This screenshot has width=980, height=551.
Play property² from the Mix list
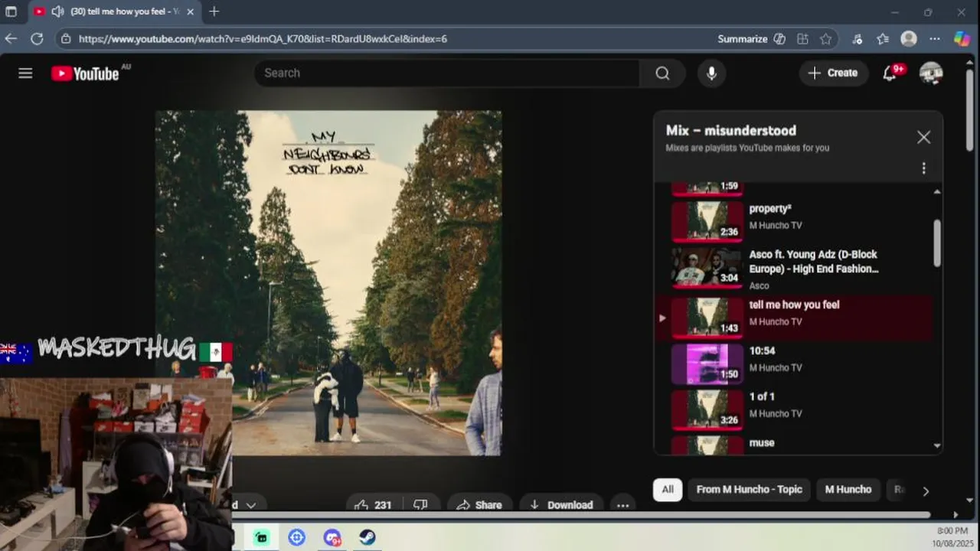click(795, 221)
